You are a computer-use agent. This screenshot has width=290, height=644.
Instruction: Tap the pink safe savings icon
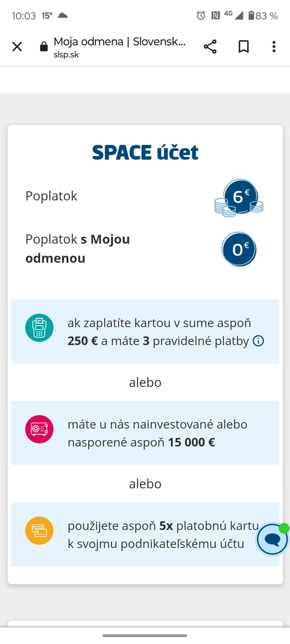(39, 429)
